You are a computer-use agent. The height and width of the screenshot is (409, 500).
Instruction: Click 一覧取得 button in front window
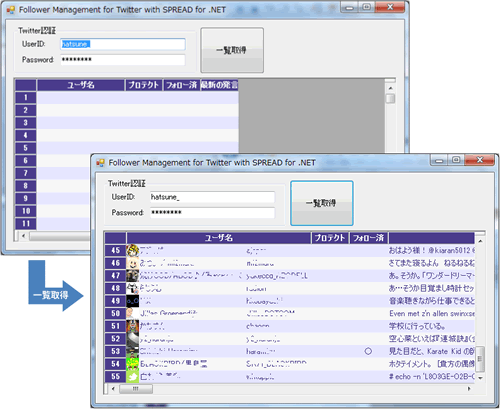coord(322,203)
